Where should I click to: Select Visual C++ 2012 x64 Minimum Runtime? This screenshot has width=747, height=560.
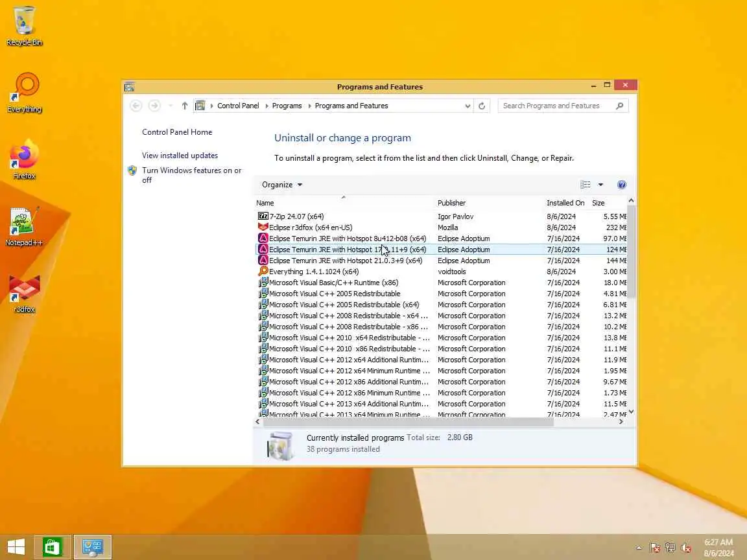441,371
